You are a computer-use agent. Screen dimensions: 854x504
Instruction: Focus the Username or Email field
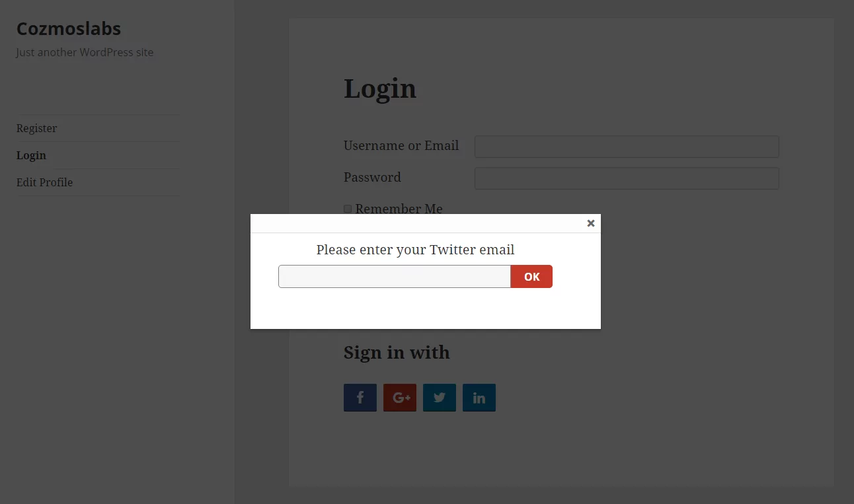pos(627,147)
